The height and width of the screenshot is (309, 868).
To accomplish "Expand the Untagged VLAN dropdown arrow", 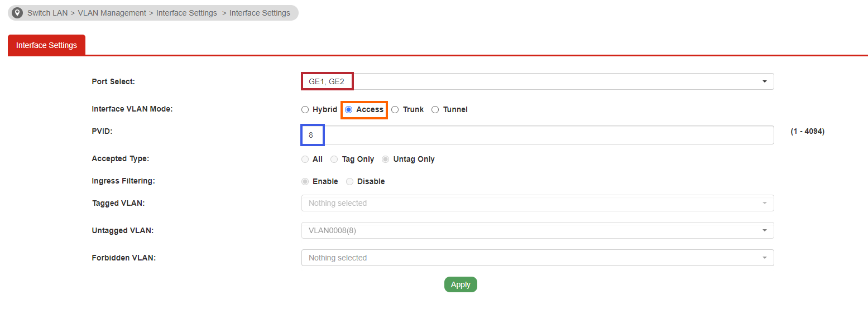I will [x=764, y=230].
